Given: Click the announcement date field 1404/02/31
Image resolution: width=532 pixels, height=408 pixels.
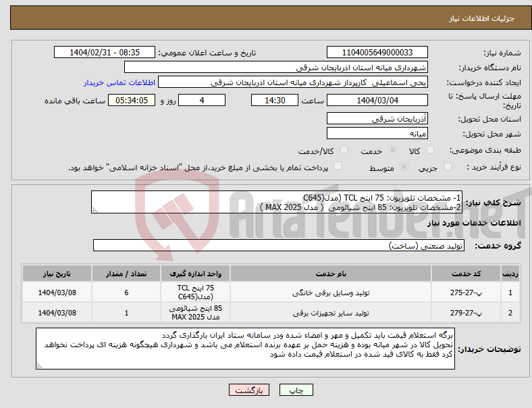Looking at the screenshot, I should 105,52.
